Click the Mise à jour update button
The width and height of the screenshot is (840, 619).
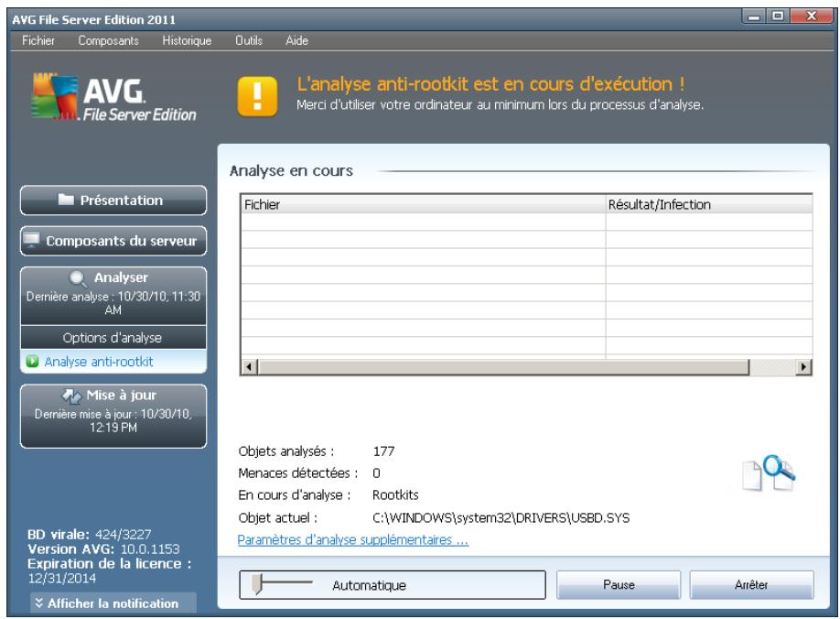(113, 416)
